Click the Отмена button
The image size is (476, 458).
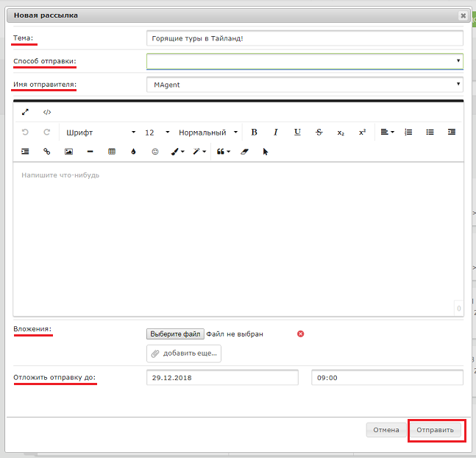click(386, 430)
